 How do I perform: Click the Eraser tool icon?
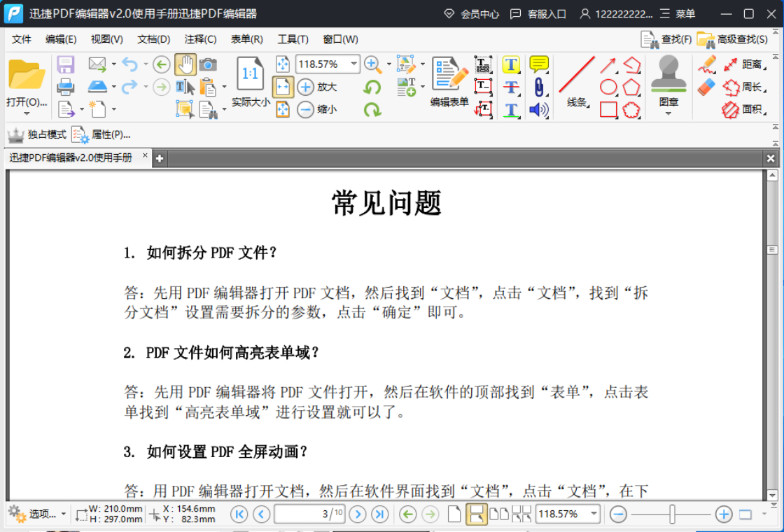point(706,87)
